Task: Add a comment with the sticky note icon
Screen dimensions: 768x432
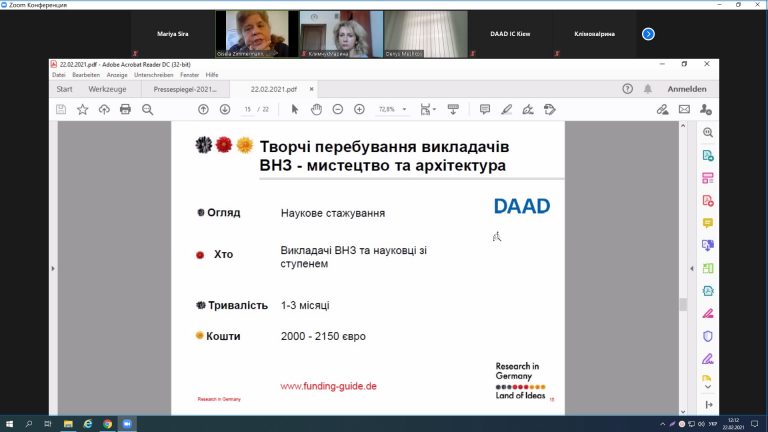Action: tap(485, 109)
